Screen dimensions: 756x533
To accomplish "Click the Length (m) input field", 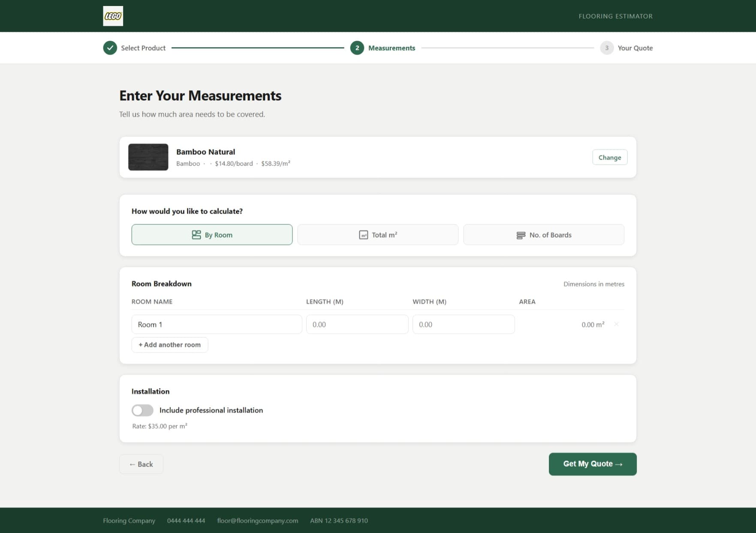I will point(357,324).
